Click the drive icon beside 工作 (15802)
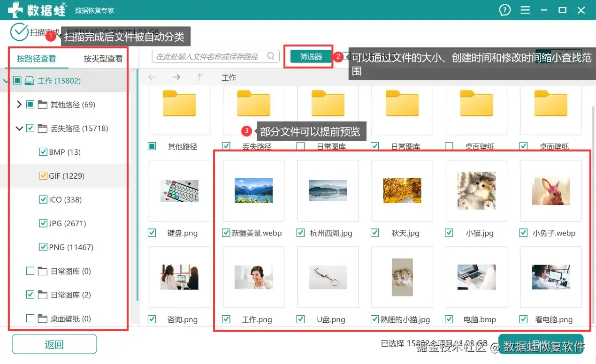Image resolution: width=596 pixels, height=364 pixels. pos(30,81)
